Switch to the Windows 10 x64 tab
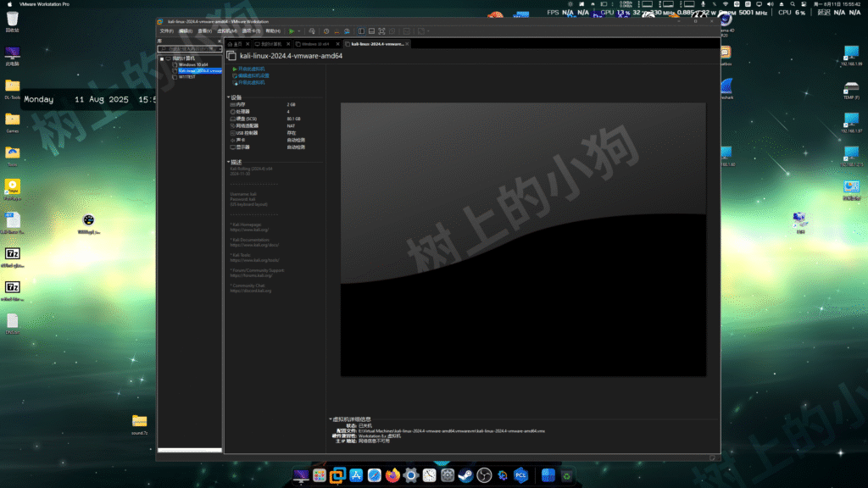The height and width of the screenshot is (488, 868). coord(315,44)
